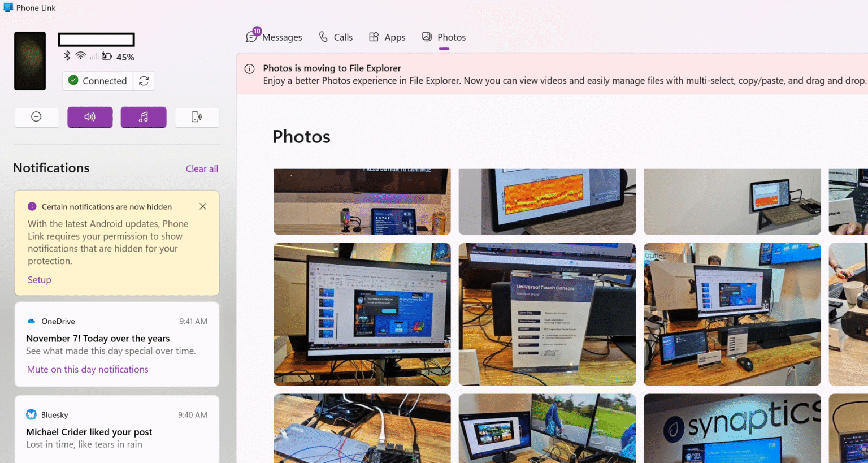
Task: Open the phone screen mirroring icon
Action: [197, 117]
